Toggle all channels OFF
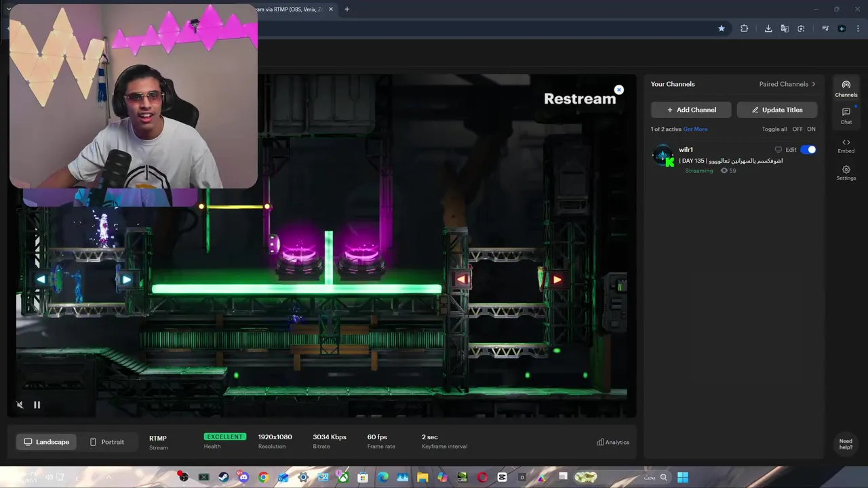Screen dimensions: 868x488 tap(797, 129)
